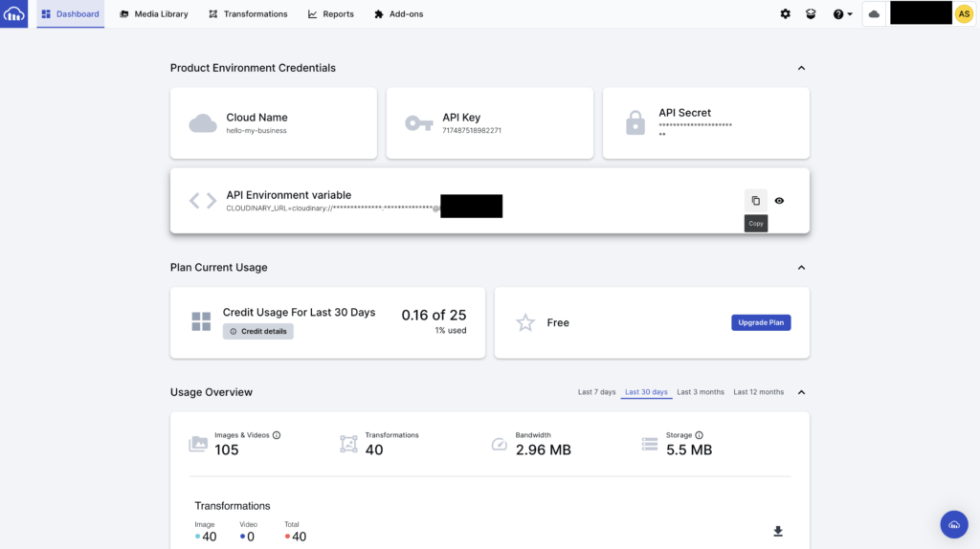This screenshot has width=980, height=549.
Task: Select the API Key number 717487518982271
Action: point(472,130)
